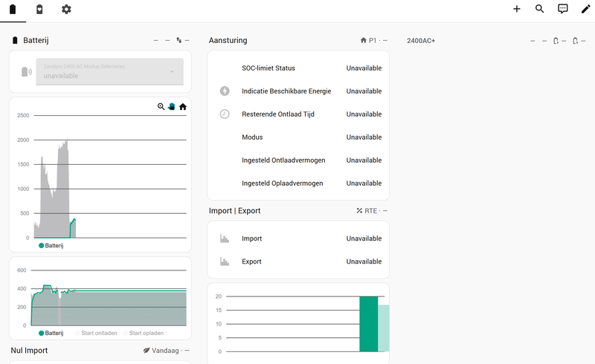Open the settings gear tab
595x364 pixels.
click(x=66, y=10)
